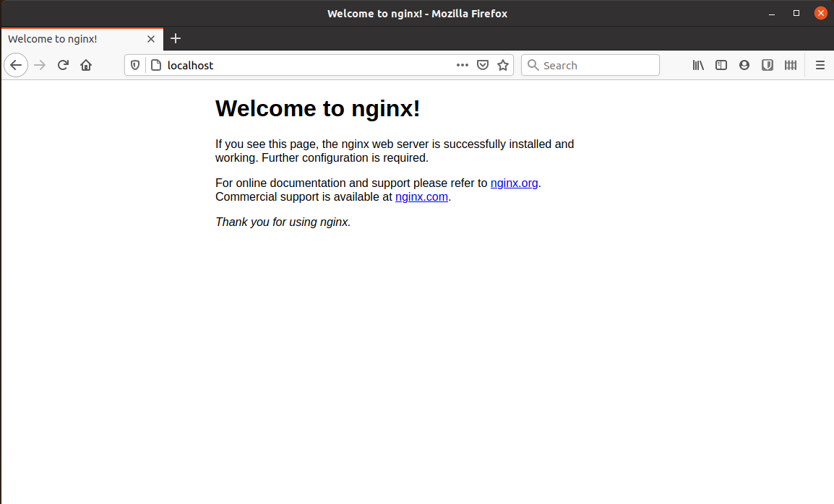Click 'Further configuration is required' text
The height and width of the screenshot is (504, 834).
tap(345, 158)
